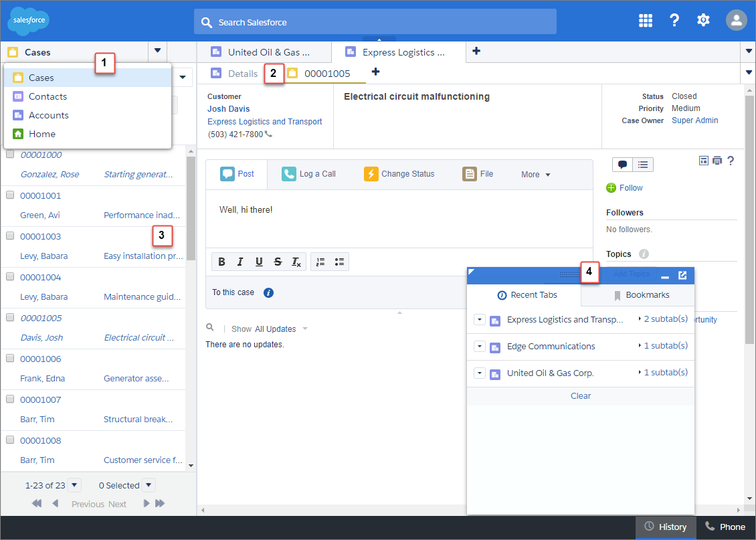Viewport: 756px width, 540px height.
Task: Open the Phone footer button
Action: pyautogui.click(x=726, y=527)
